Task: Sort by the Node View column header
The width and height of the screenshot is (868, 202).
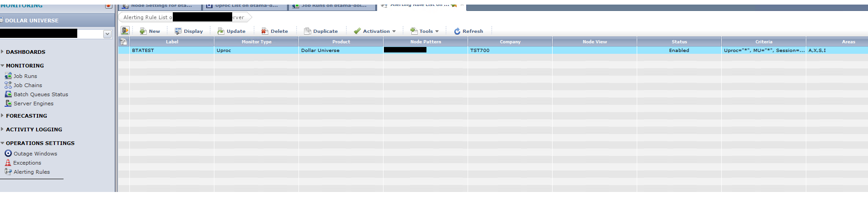Action: [x=595, y=41]
